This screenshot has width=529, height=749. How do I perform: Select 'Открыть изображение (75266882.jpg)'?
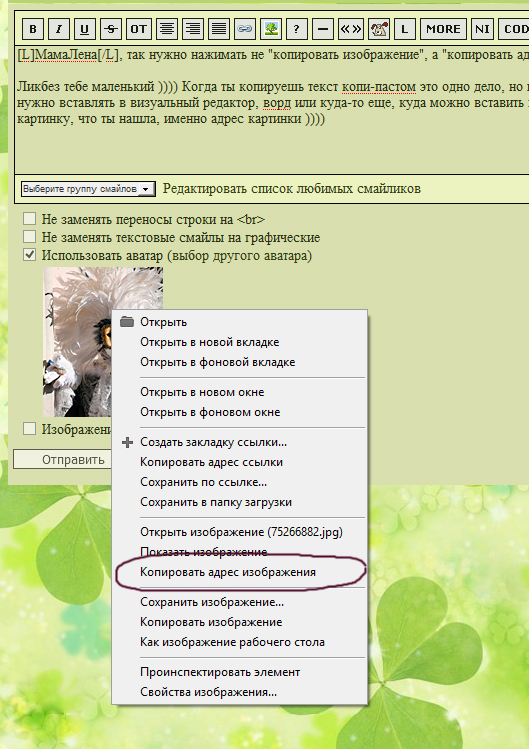(x=240, y=532)
